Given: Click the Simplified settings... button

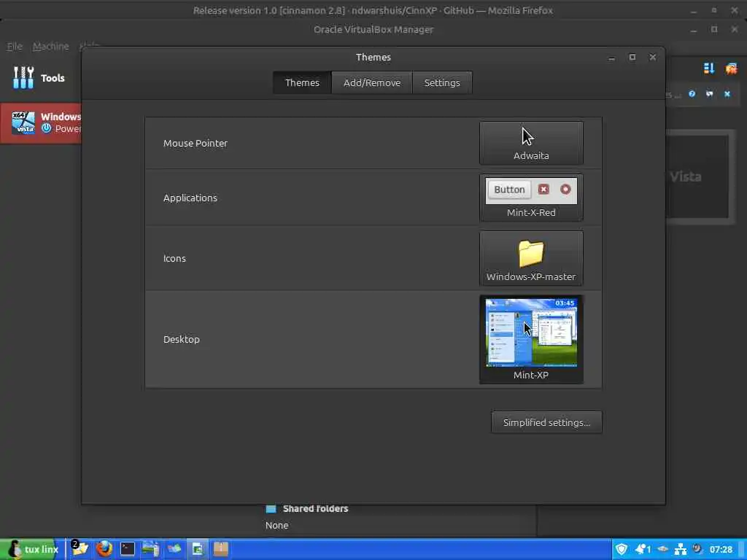Looking at the screenshot, I should (x=546, y=422).
